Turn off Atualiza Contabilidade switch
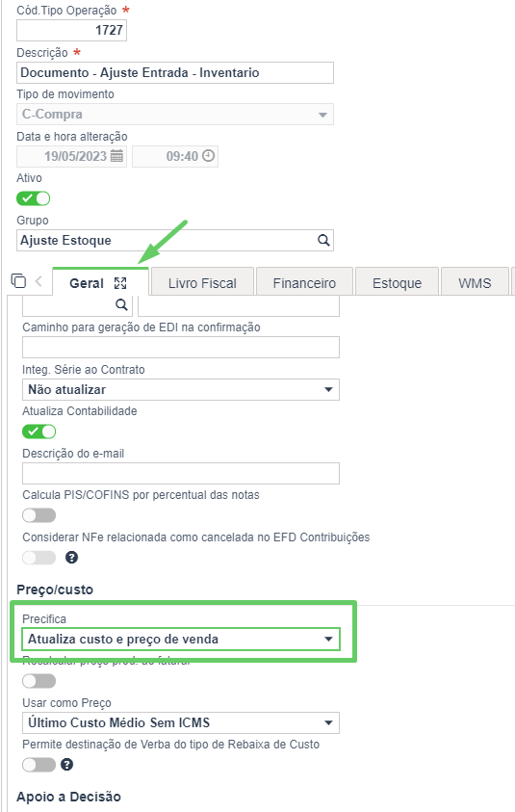This screenshot has height=812, width=515. point(39,432)
